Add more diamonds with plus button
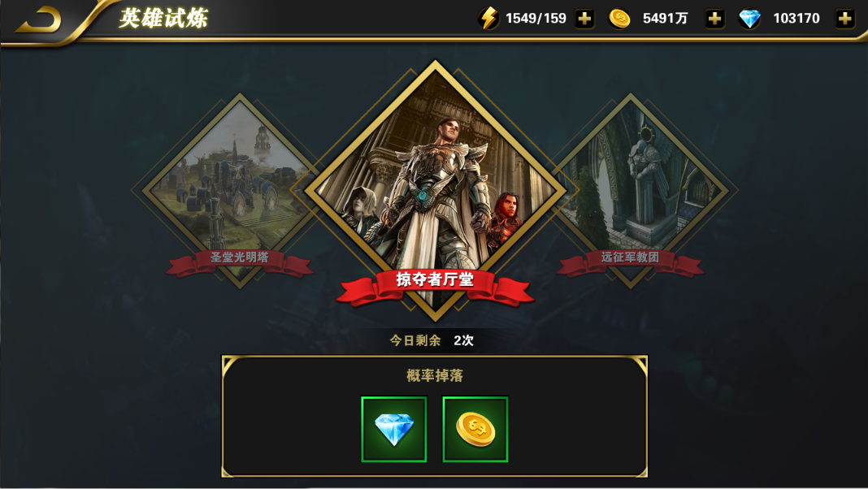 point(844,19)
